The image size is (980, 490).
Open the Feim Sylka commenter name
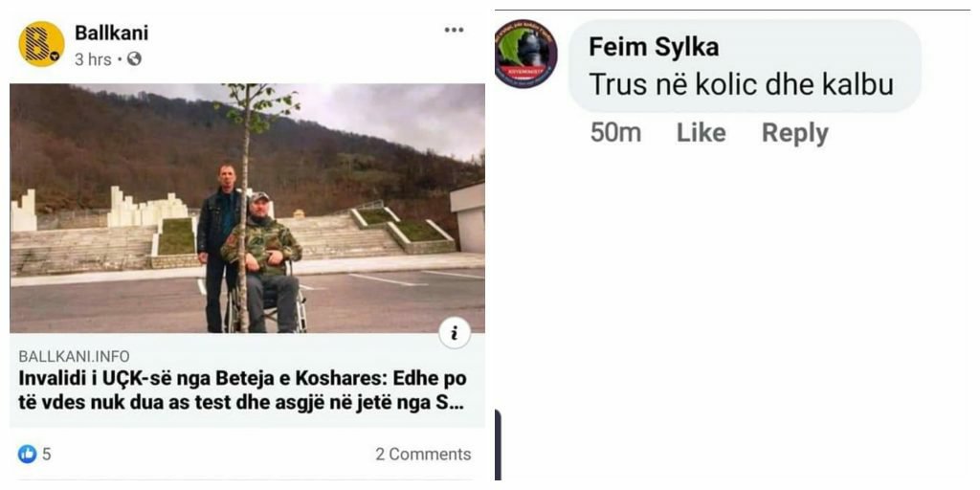[x=654, y=46]
